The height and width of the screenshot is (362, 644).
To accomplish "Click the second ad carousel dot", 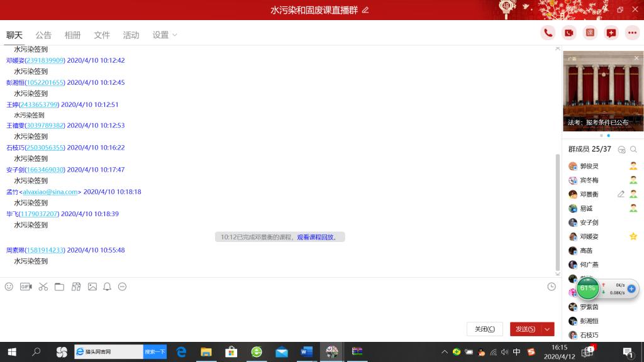I will coord(608,136).
